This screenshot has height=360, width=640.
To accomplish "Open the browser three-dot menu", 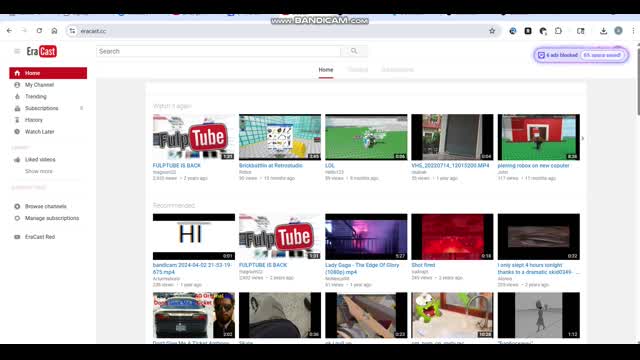I will tap(633, 31).
